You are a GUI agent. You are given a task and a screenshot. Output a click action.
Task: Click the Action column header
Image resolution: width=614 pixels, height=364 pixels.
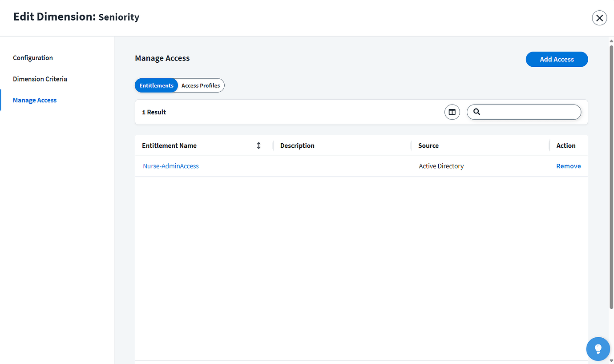(566, 145)
